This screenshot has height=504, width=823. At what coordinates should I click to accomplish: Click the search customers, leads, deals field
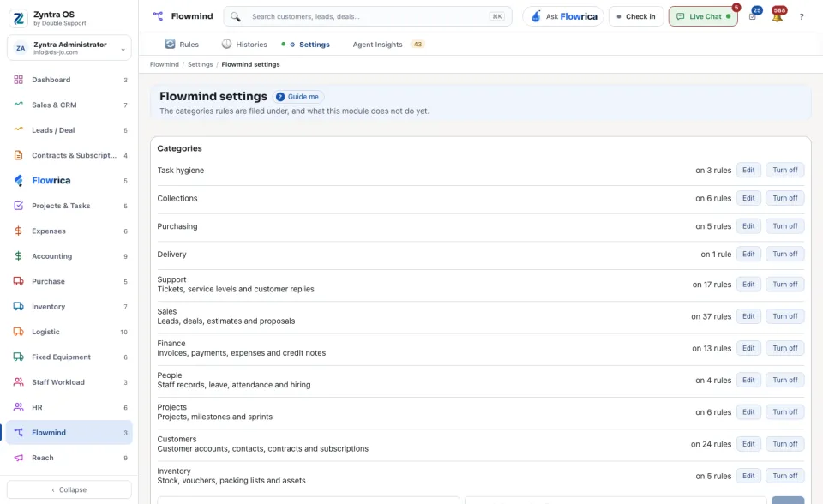click(x=368, y=16)
